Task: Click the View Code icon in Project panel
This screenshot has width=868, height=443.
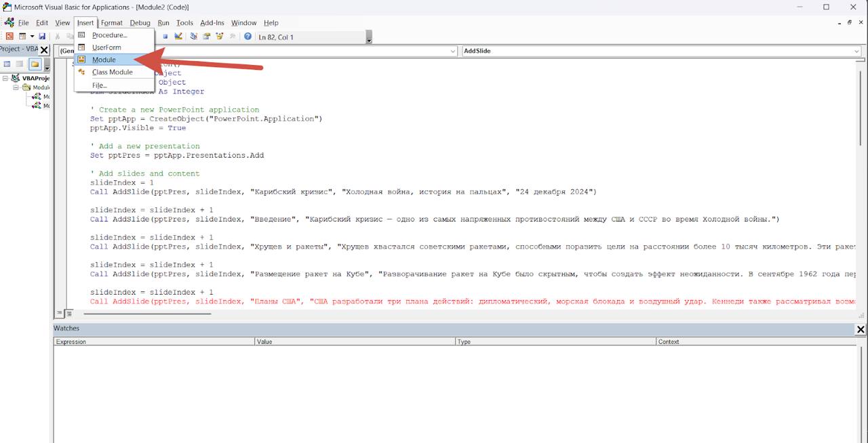Action: coord(7,64)
